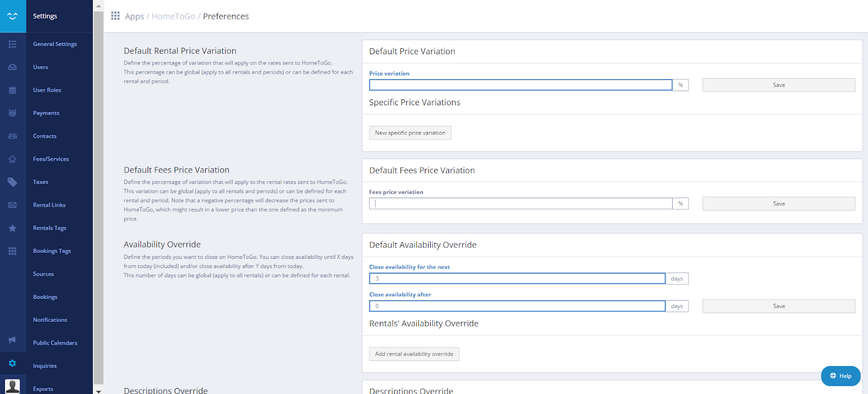This screenshot has width=868, height=394.
Task: Save the default price variation
Action: [778, 85]
